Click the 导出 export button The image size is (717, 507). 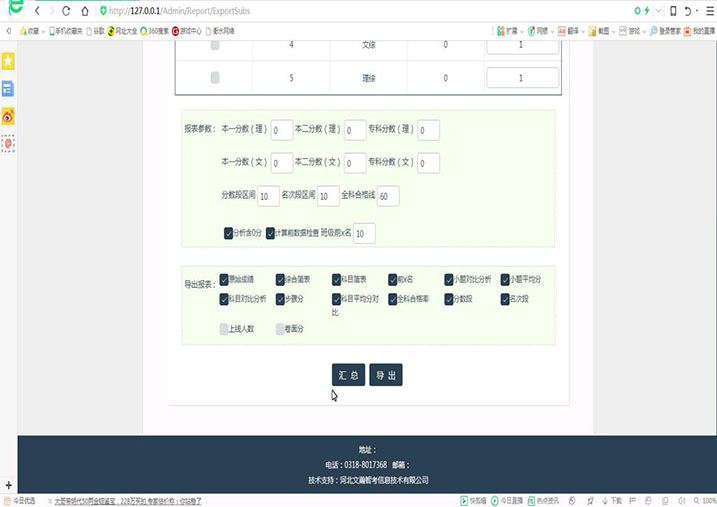point(385,375)
